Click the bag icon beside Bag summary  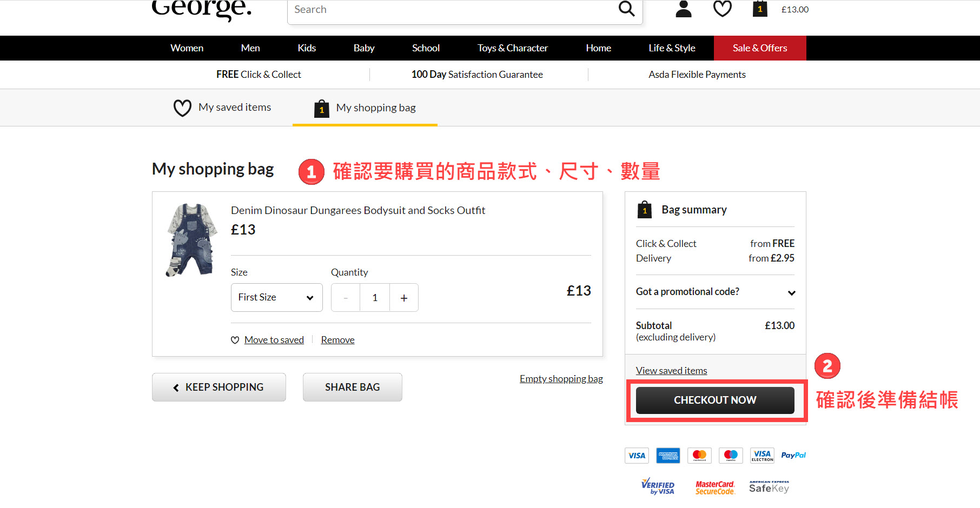point(644,210)
